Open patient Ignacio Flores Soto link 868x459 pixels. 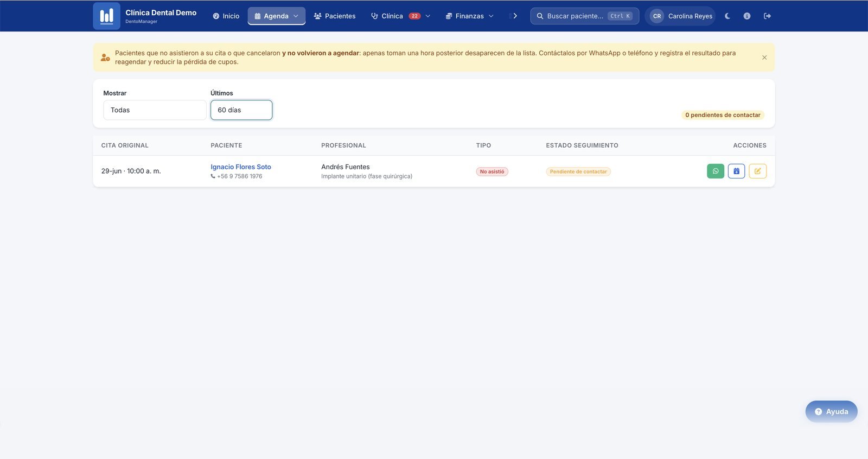241,167
